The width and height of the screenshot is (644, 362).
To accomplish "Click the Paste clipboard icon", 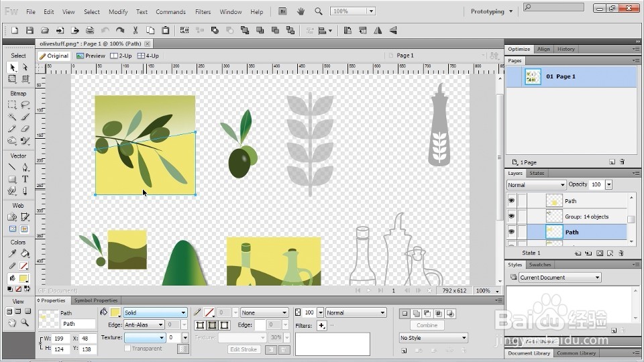I will tap(166, 30).
